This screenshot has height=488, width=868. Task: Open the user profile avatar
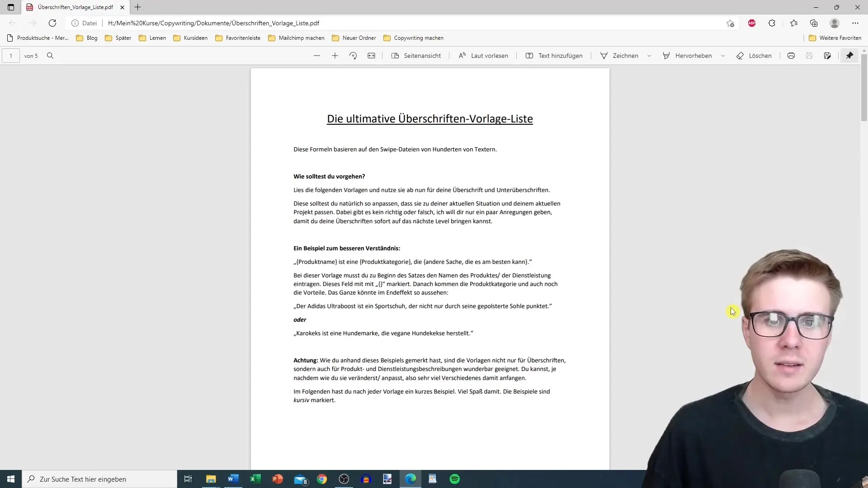point(835,23)
